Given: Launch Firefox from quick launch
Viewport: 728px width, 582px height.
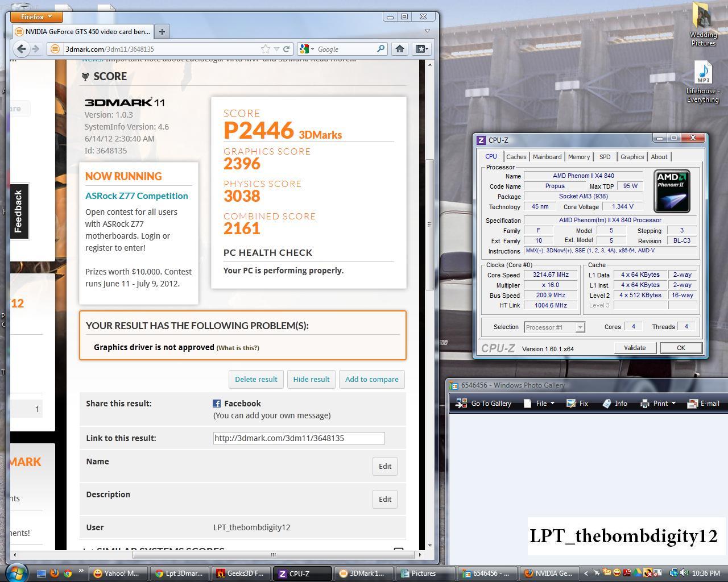Looking at the screenshot, I should point(55,573).
